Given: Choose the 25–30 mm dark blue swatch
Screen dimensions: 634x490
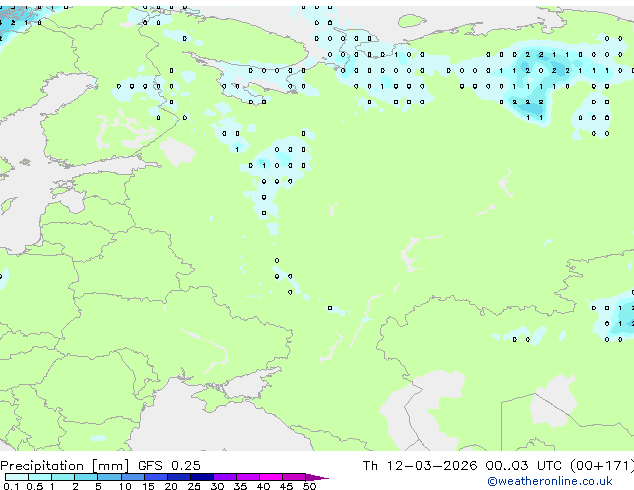Looking at the screenshot, I should [x=201, y=477].
